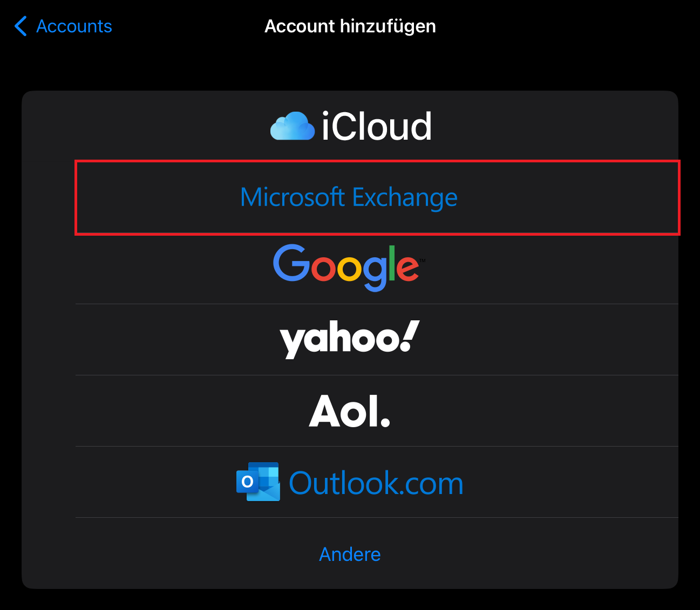Go back to Accounts
This screenshot has height=610, width=700.
[x=73, y=26]
